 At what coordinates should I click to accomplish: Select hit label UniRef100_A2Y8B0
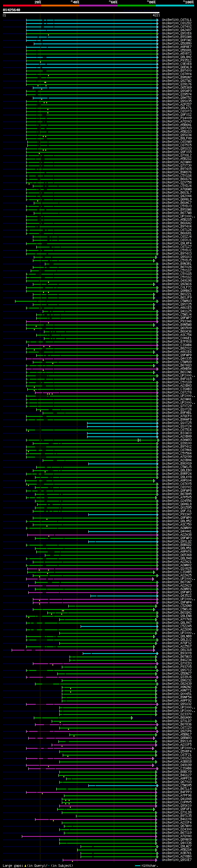pos(176,856)
